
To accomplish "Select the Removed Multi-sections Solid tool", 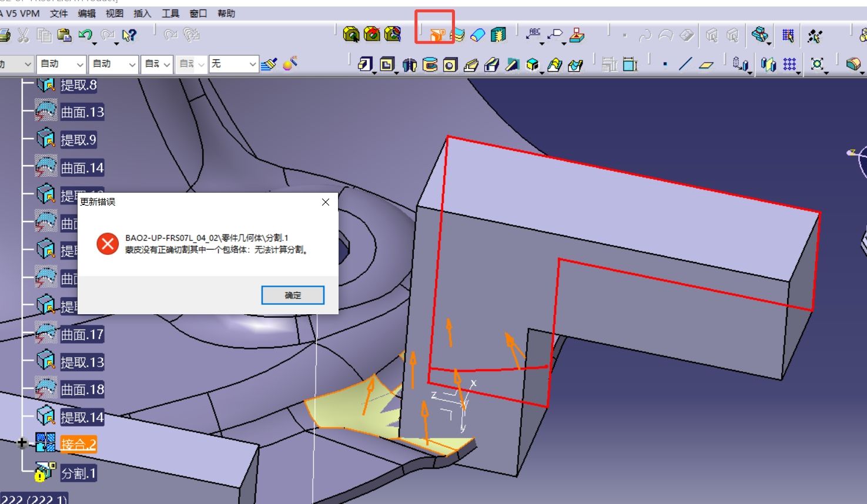I will point(575,65).
